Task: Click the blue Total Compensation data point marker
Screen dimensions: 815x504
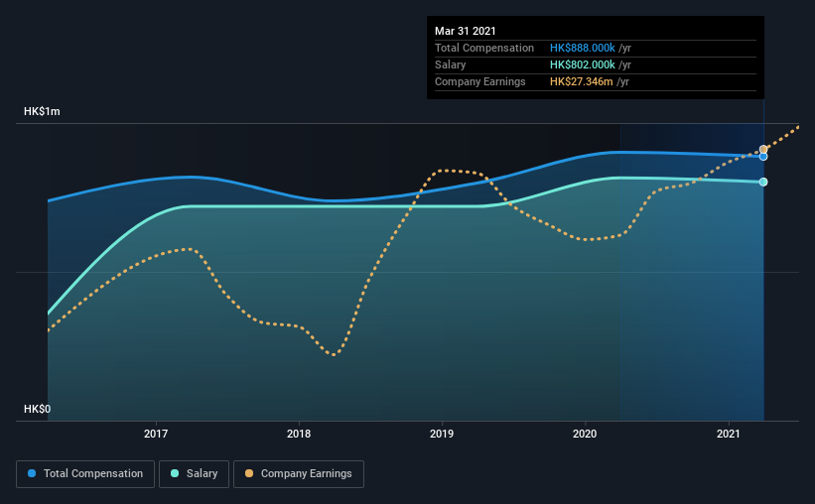Action: (x=763, y=157)
